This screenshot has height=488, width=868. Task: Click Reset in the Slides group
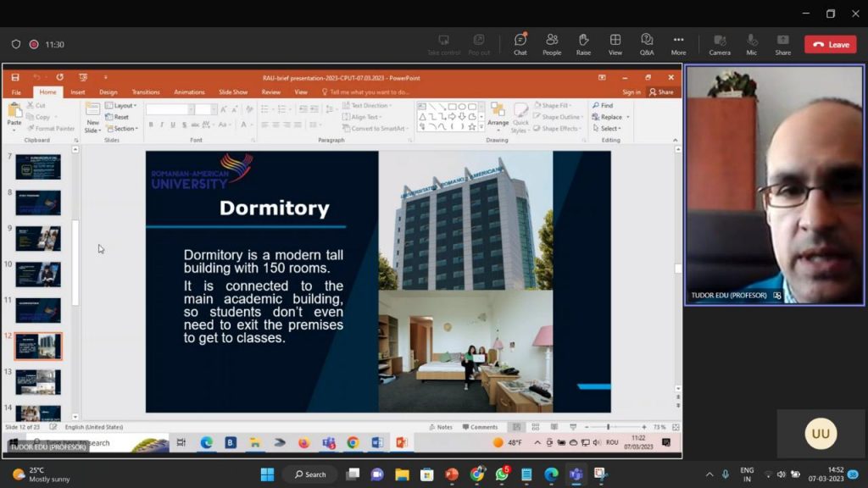point(117,117)
